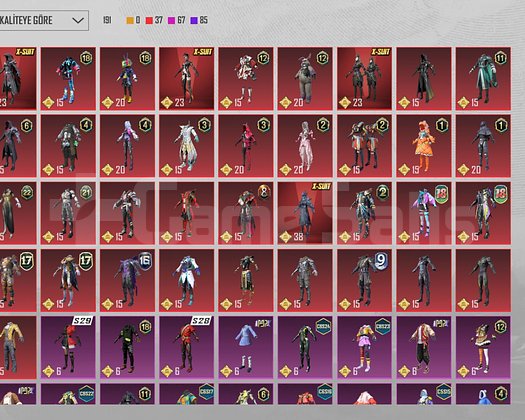Open the twin X-SUIT outfit priced 23

pyautogui.click(x=364, y=79)
